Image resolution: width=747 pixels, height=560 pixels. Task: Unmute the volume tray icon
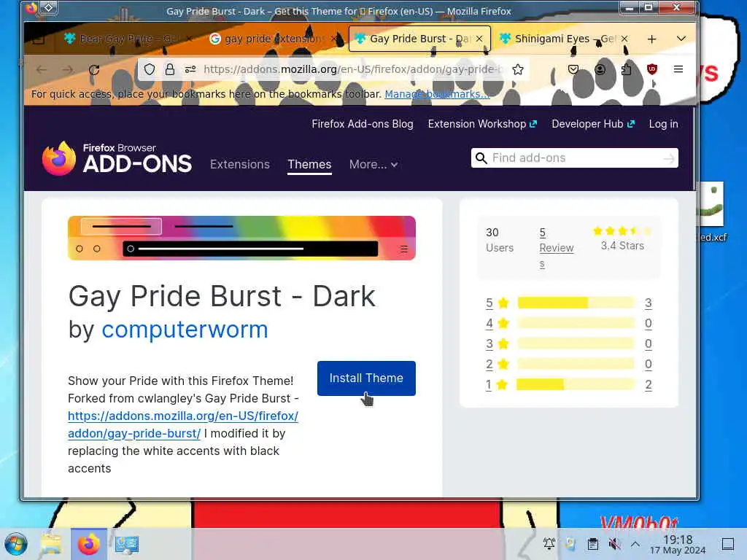pos(614,544)
